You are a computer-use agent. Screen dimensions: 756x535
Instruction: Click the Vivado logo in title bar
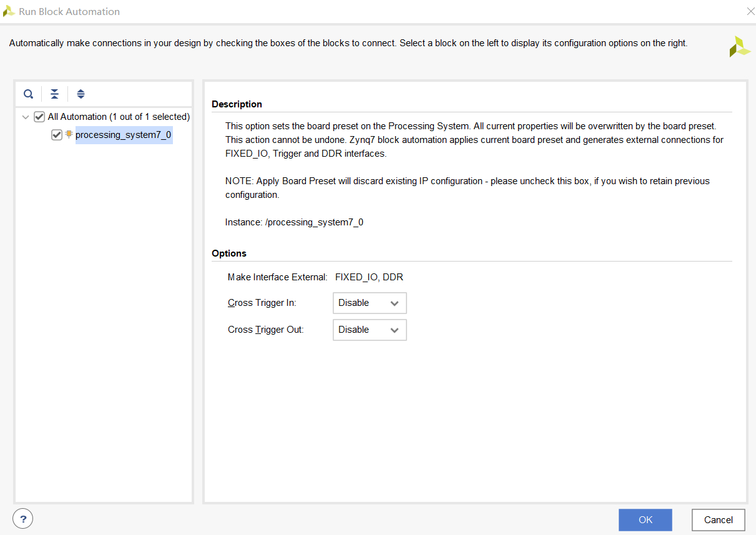pyautogui.click(x=9, y=11)
